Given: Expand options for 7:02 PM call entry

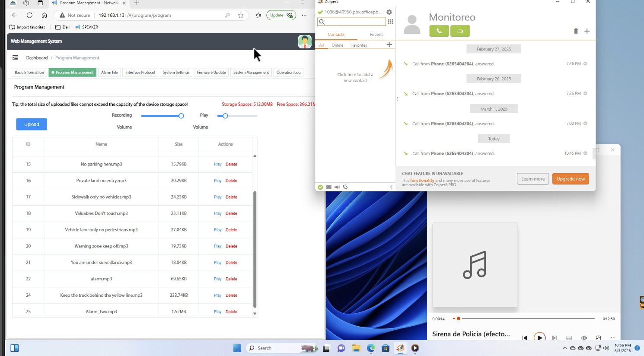Looking at the screenshot, I should point(585,124).
